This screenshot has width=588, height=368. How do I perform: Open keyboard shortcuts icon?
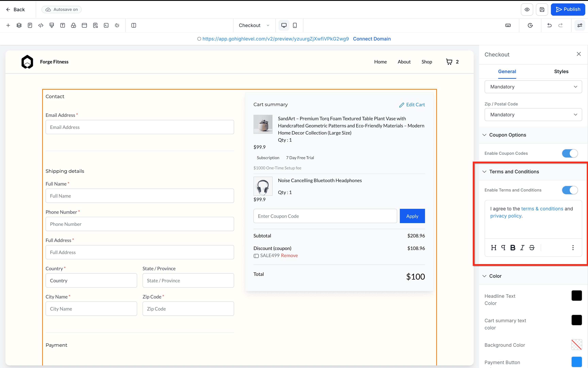[508, 25]
